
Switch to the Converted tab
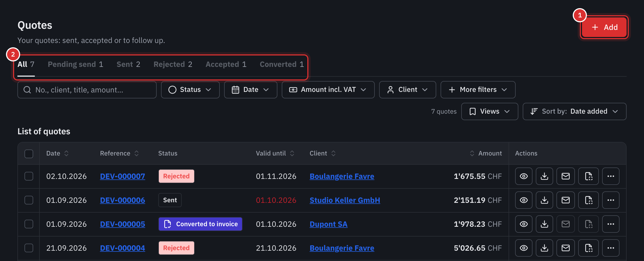tap(282, 64)
